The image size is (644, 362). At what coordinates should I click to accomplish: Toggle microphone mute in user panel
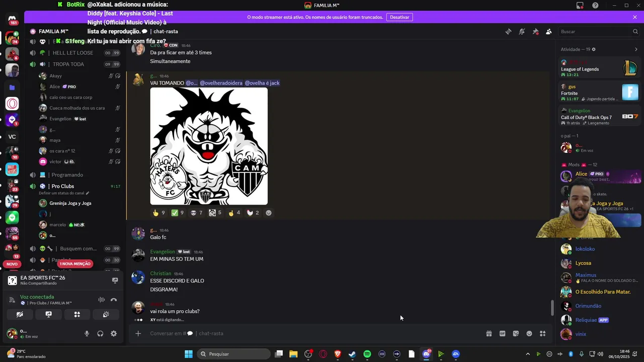87,333
